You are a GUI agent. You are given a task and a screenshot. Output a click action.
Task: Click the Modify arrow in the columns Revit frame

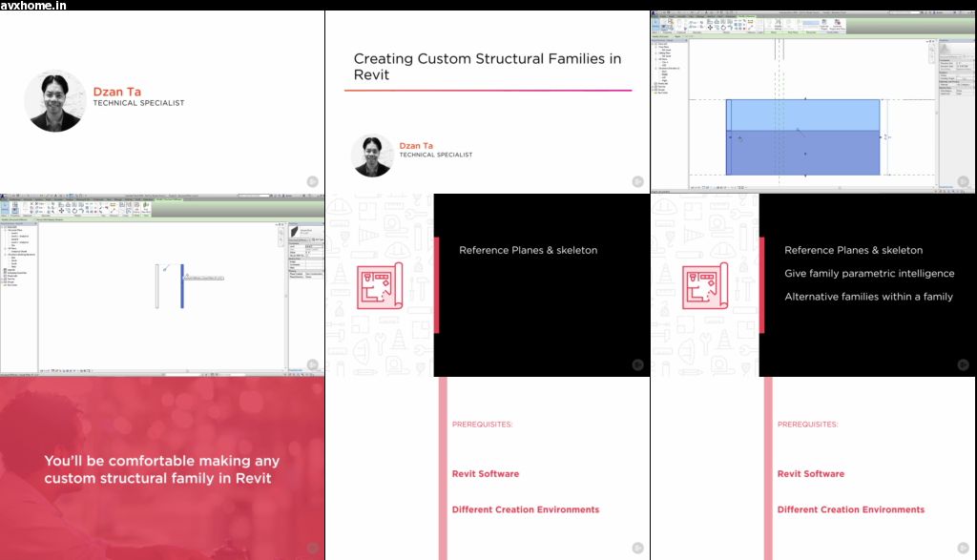click(x=5, y=206)
